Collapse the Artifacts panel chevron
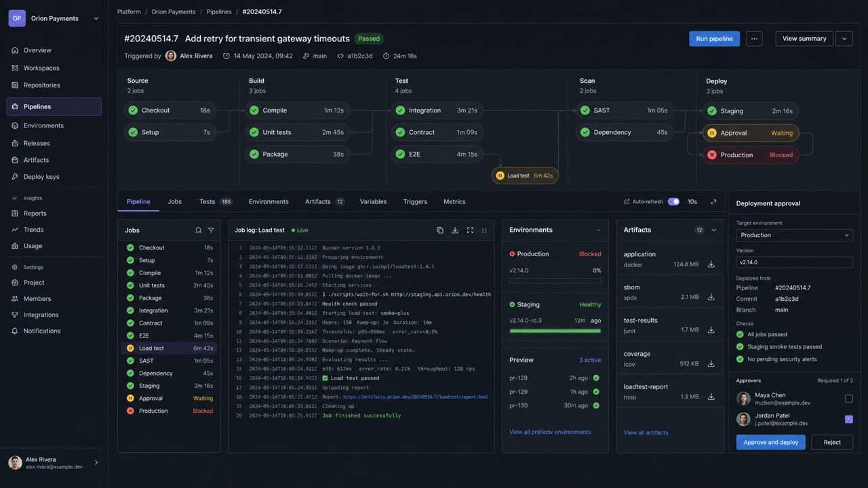The height and width of the screenshot is (488, 868). coord(714,230)
